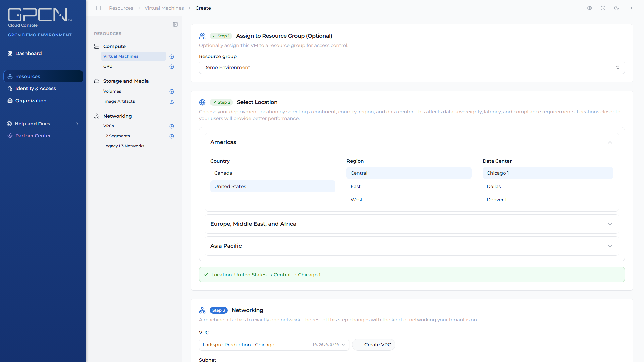
Task: Click the Step 3 Networking icon
Action: pyautogui.click(x=202, y=310)
